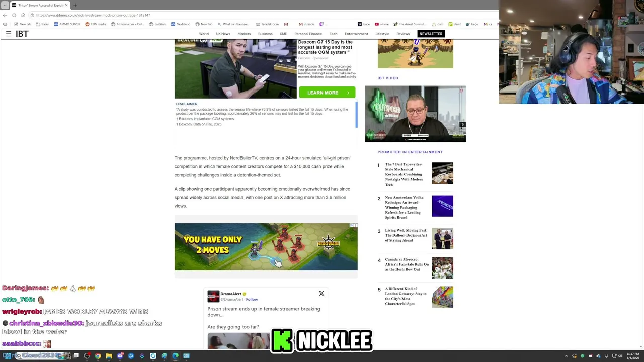Click the green LEARN MORE ad button
644x362 pixels.
point(327,93)
